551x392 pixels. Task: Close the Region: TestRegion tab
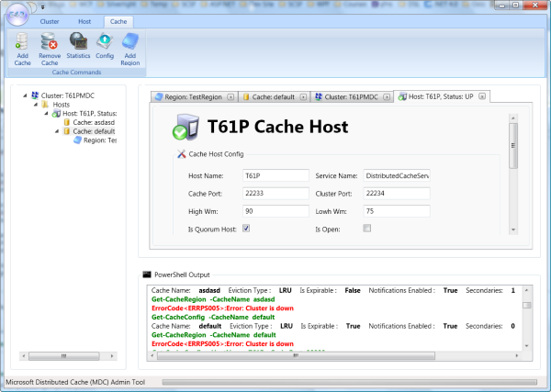click(x=231, y=97)
